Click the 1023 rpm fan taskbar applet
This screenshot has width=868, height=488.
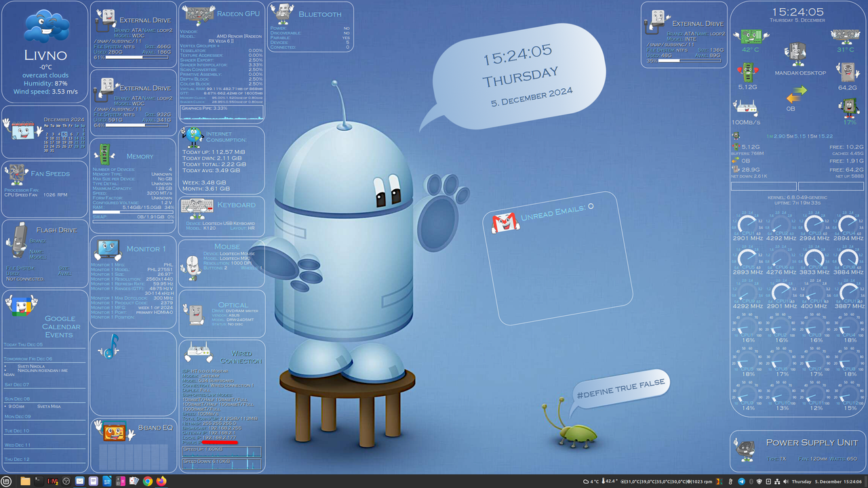(x=698, y=481)
